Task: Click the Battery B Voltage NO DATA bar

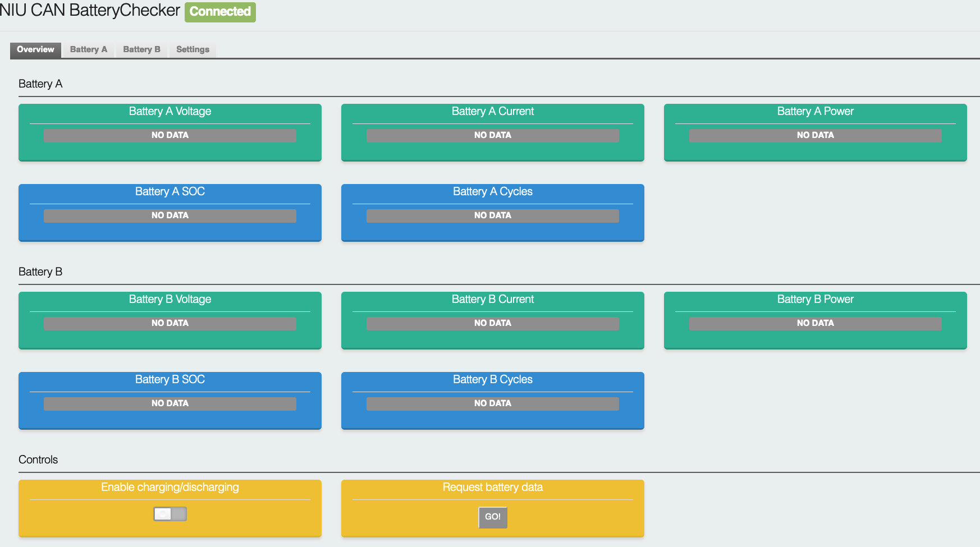Action: [x=170, y=323]
